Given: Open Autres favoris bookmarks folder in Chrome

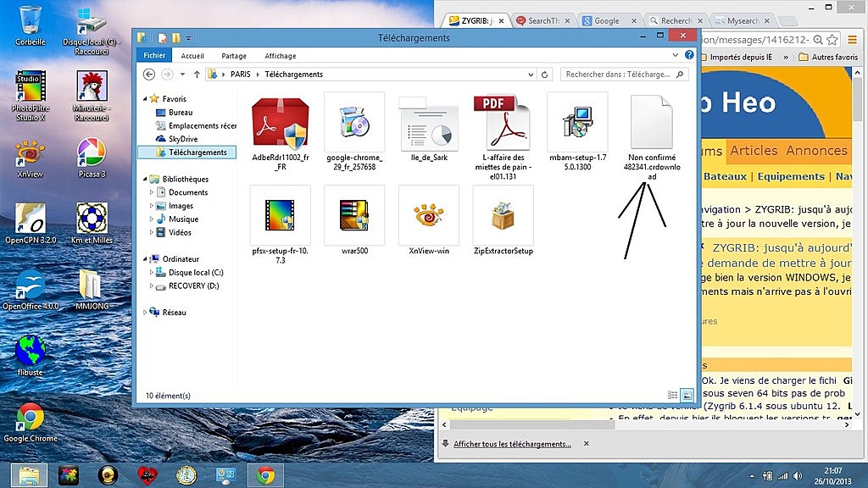Looking at the screenshot, I should [828, 57].
